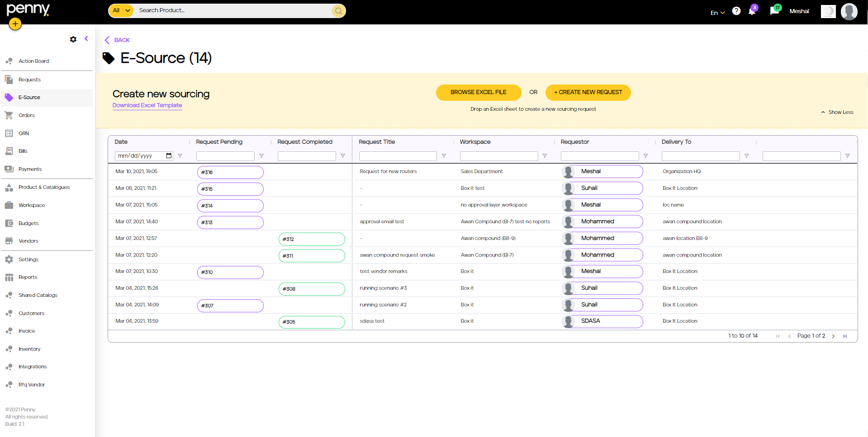This screenshot has width=868, height=437.
Task: Click the Request Completed filter input
Action: tap(307, 156)
